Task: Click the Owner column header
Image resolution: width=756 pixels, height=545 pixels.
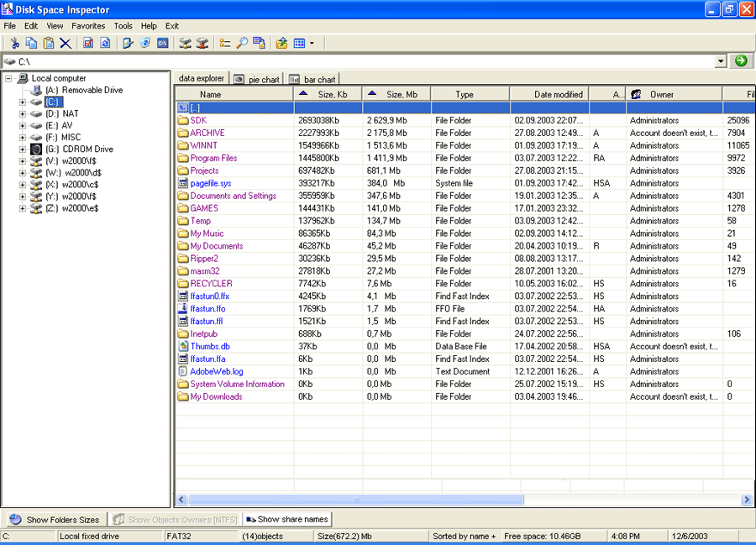Action: (x=674, y=94)
